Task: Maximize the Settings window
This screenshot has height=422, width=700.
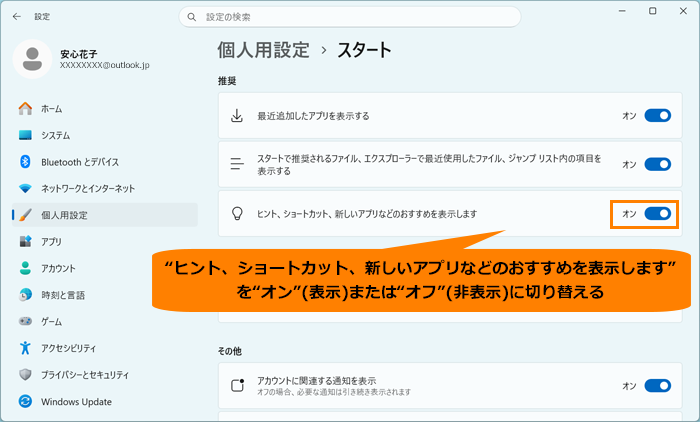Action: pyautogui.click(x=653, y=11)
